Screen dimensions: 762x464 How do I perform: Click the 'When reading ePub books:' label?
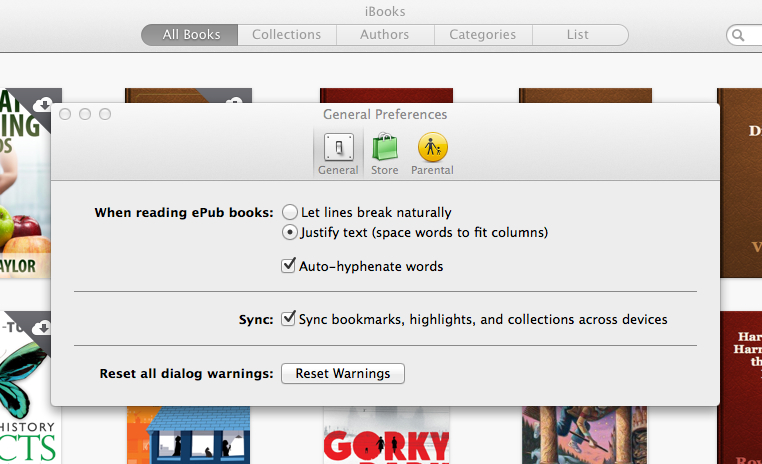coord(184,213)
